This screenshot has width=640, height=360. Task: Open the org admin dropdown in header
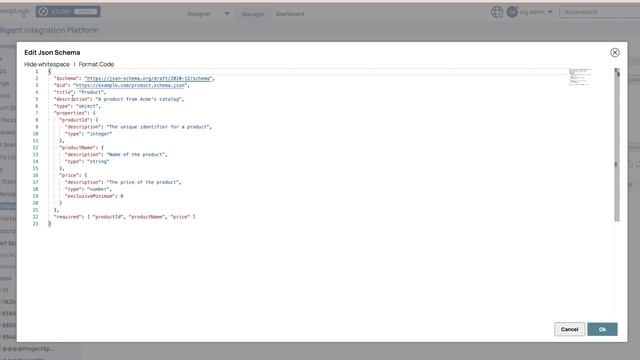click(x=536, y=12)
